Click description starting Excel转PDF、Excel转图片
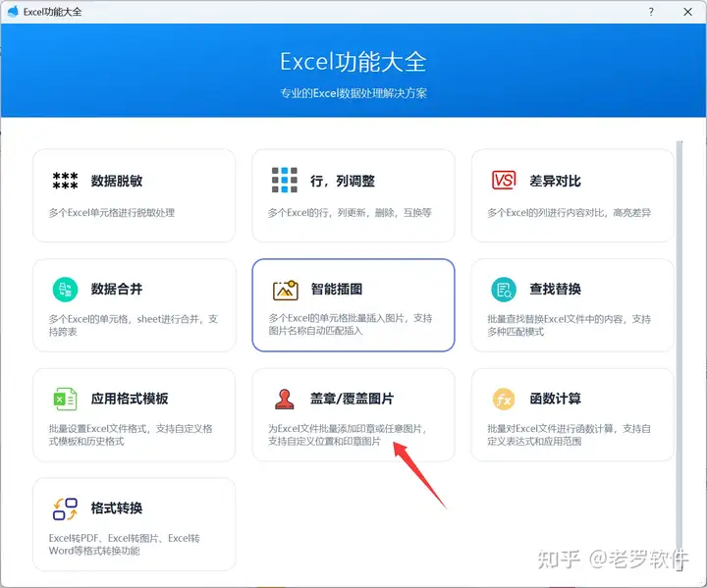This screenshot has height=588, width=707. pyautogui.click(x=124, y=544)
